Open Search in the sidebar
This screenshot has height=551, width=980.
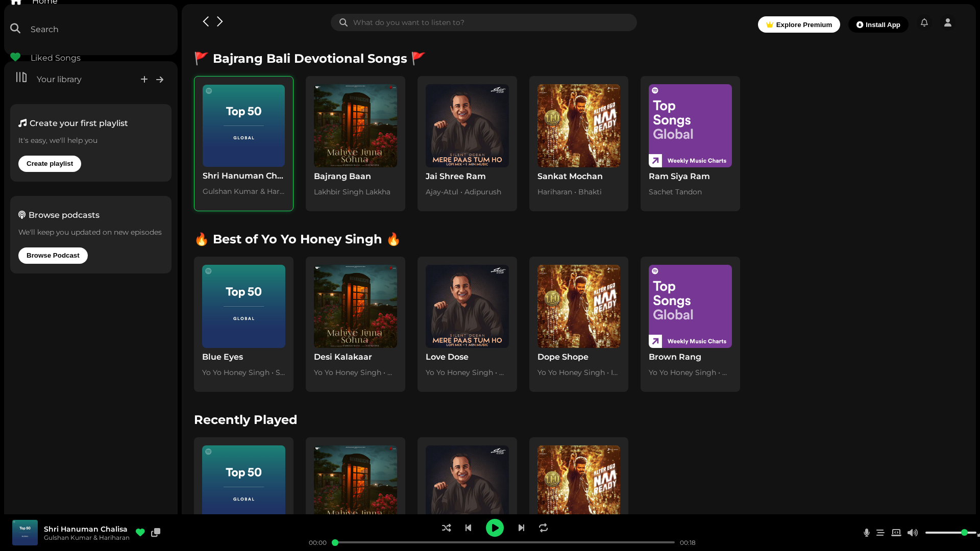[34, 29]
